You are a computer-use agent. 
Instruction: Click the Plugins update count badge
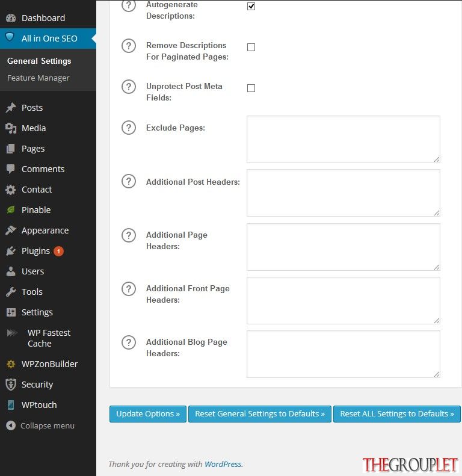point(58,251)
